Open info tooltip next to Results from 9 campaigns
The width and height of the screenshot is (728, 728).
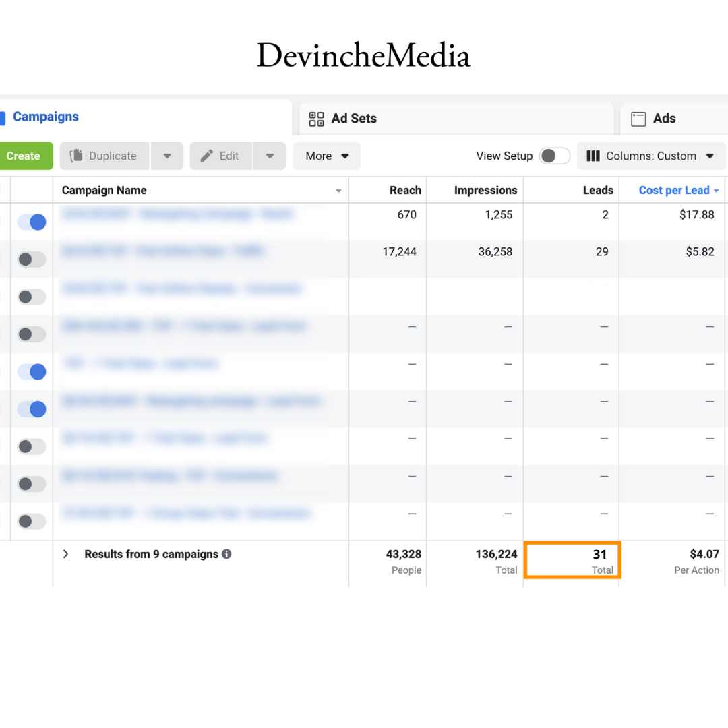tap(227, 554)
